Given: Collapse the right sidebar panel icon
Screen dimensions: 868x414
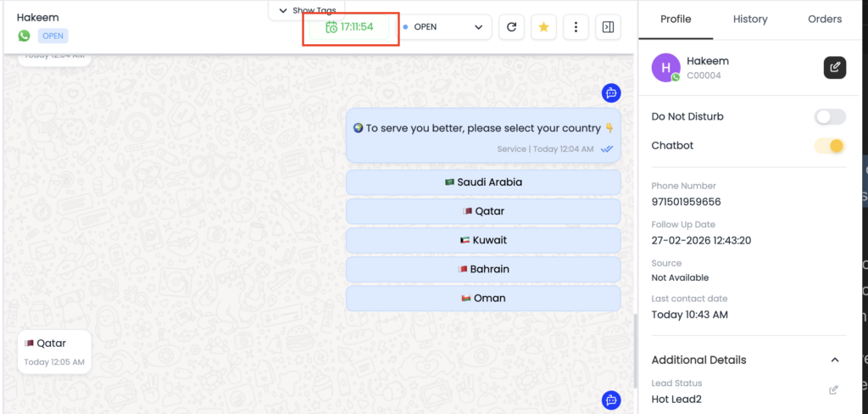Looking at the screenshot, I should [x=608, y=27].
